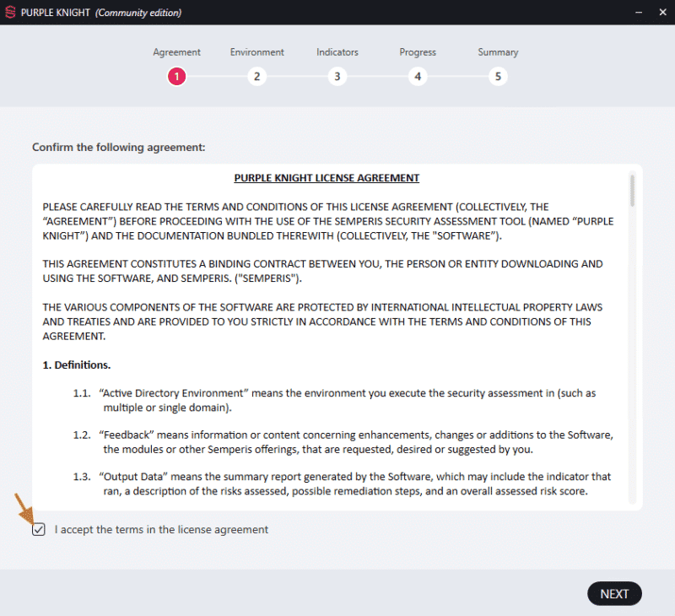The width and height of the screenshot is (675, 616).
Task: Click the license agreement scrollbar thumb
Action: (x=632, y=191)
